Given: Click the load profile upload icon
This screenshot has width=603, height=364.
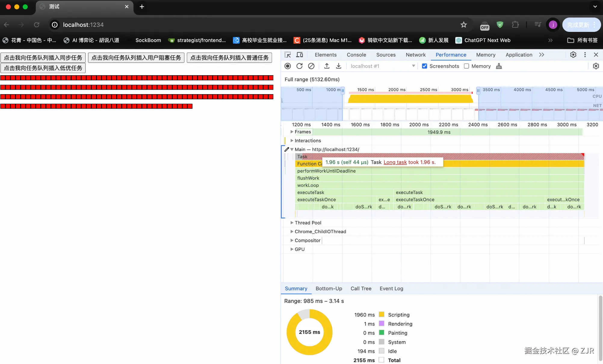Looking at the screenshot, I should pos(327,66).
